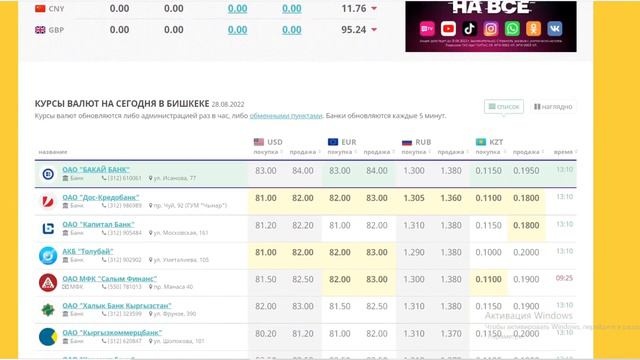Open the ОАО "Халык Банк Кыргызстан" link
The height and width of the screenshot is (360, 640).
[117, 305]
